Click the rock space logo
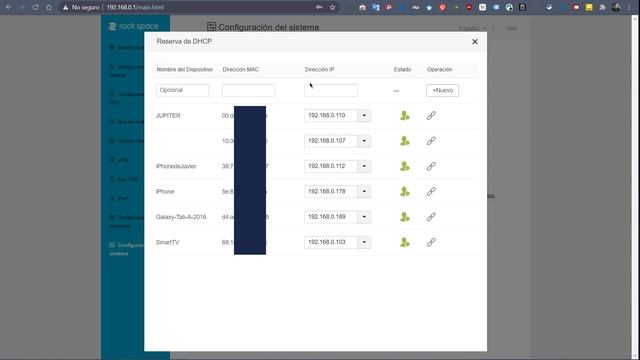 pyautogui.click(x=133, y=26)
